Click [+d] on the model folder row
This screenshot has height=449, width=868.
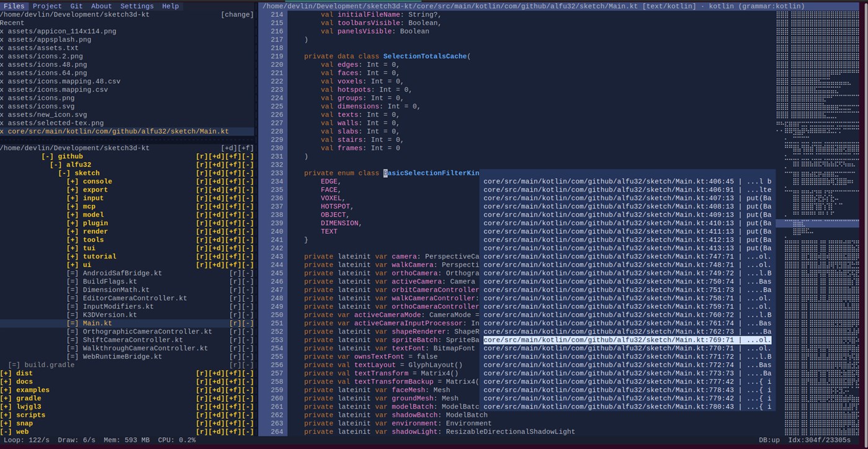click(217, 215)
